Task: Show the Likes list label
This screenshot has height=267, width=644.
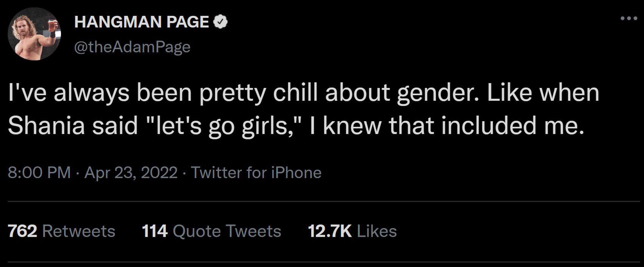Action: [376, 231]
